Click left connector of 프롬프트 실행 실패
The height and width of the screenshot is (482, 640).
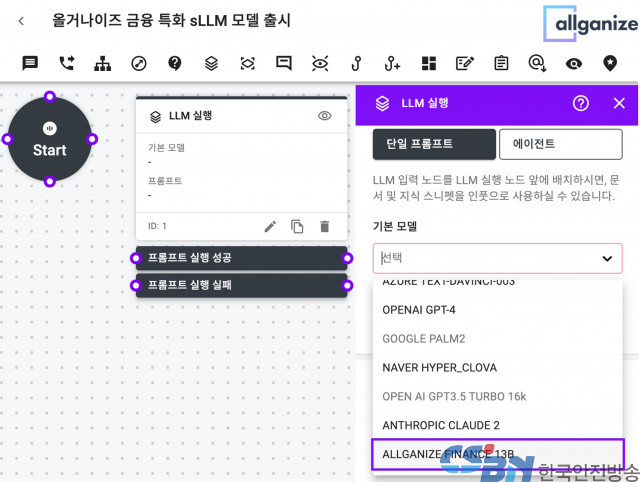[136, 286]
